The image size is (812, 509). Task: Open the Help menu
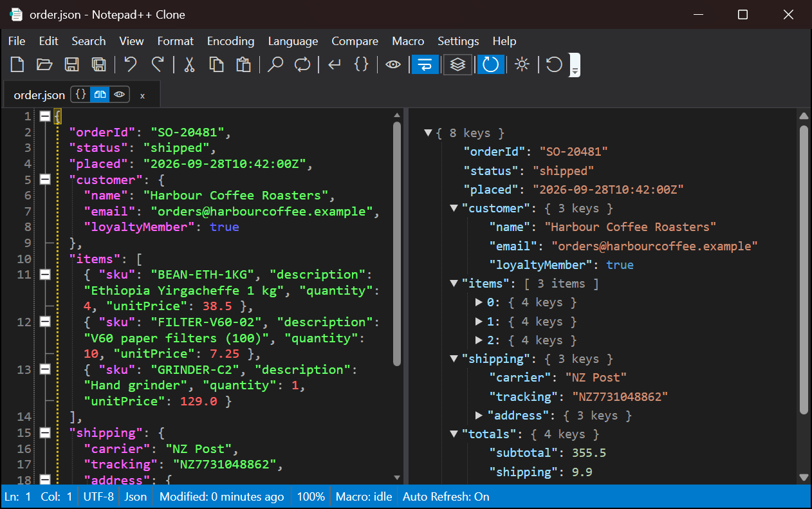click(504, 41)
